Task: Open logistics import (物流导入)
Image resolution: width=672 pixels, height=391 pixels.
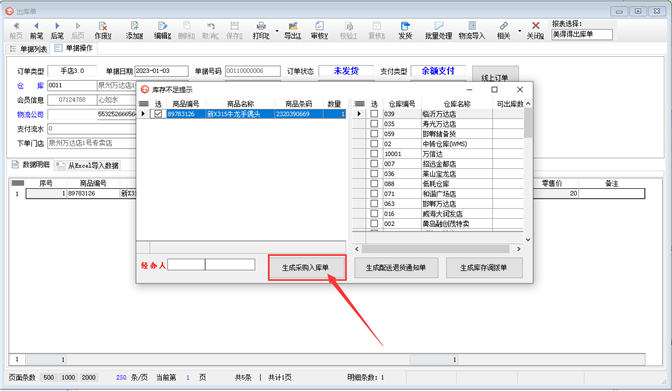Action: [x=472, y=30]
